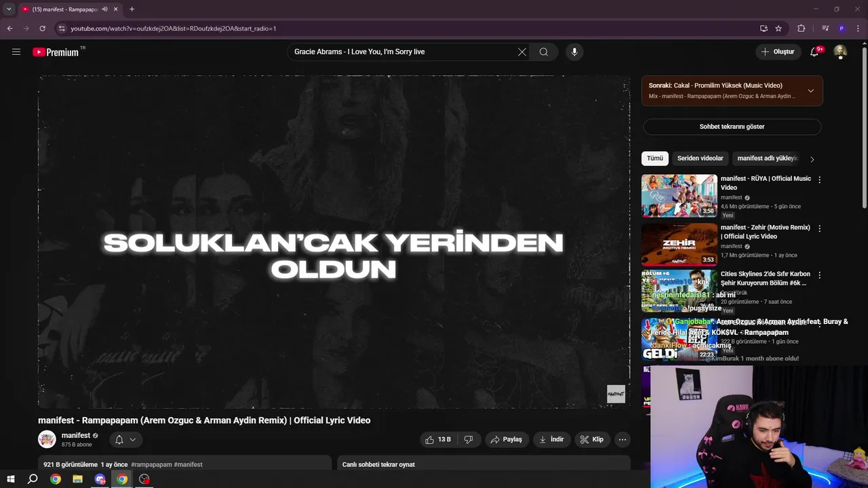
Task: Select manifest adlı yükleyici chip
Action: click(x=767, y=159)
